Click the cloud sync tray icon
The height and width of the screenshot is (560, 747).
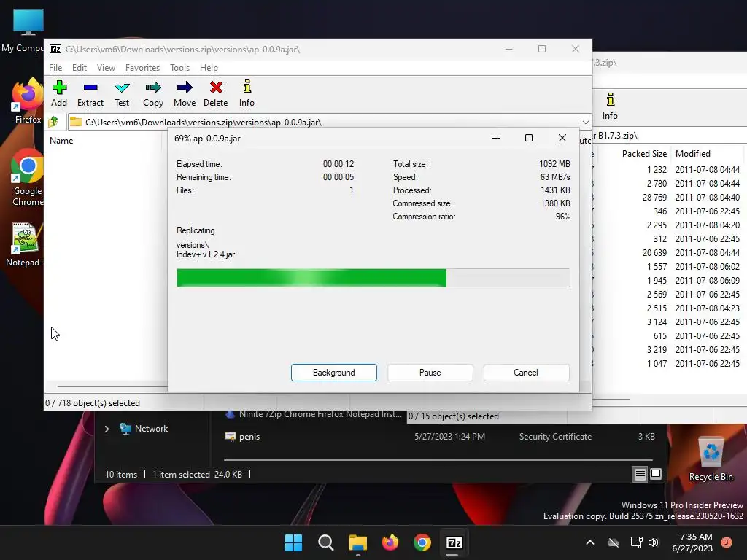[614, 542]
